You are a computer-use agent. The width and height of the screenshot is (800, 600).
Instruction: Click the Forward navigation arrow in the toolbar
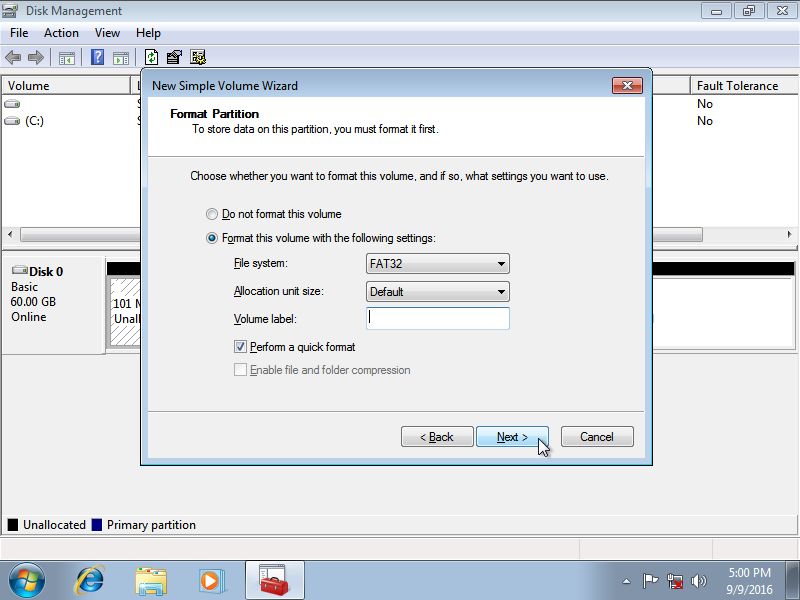click(34, 57)
